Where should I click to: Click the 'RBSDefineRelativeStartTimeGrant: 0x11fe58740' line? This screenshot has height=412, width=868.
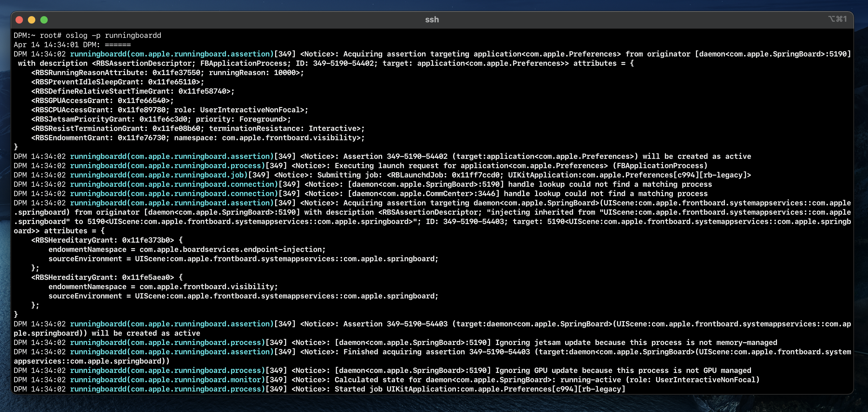coord(133,92)
